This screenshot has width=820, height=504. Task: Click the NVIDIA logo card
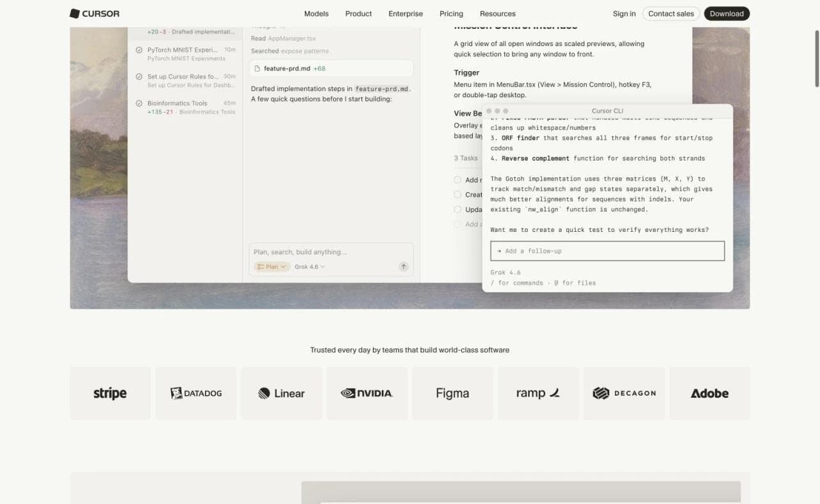[x=367, y=393]
